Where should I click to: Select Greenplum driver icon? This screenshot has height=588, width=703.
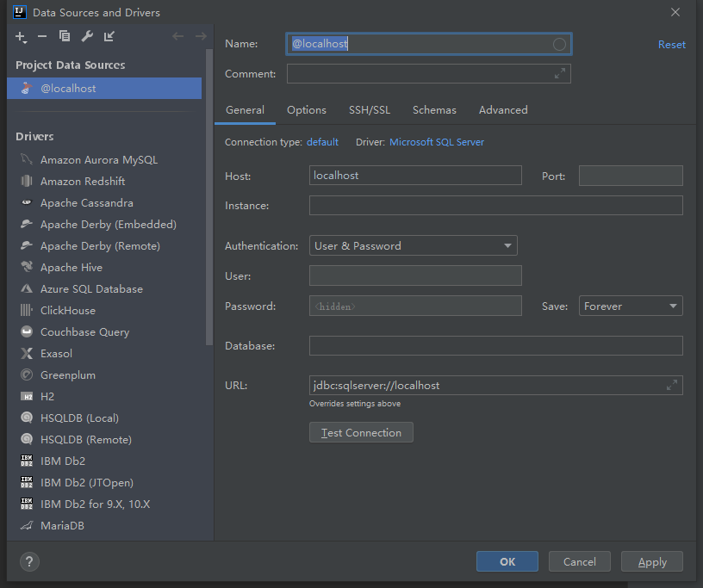point(27,374)
